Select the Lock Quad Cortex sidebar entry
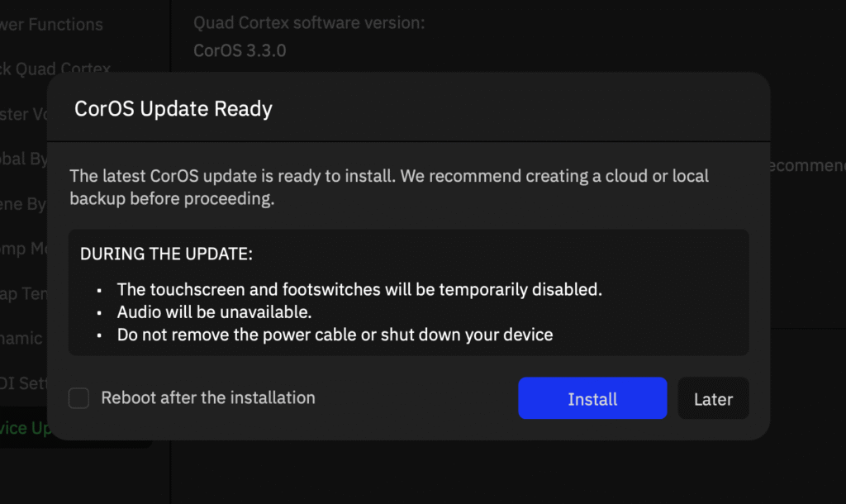Image resolution: width=846 pixels, height=504 pixels. click(x=55, y=69)
